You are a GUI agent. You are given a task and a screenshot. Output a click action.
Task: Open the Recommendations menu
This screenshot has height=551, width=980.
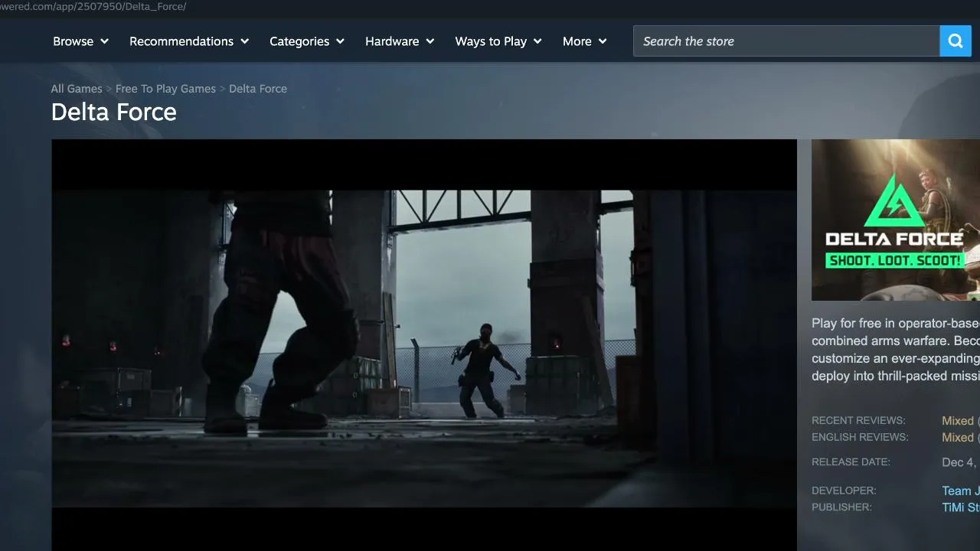[x=189, y=41]
